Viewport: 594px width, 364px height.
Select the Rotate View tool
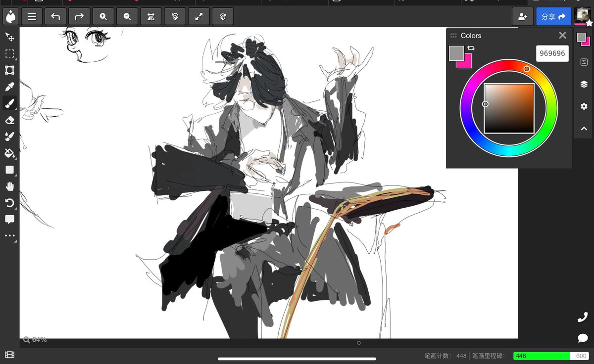9,203
